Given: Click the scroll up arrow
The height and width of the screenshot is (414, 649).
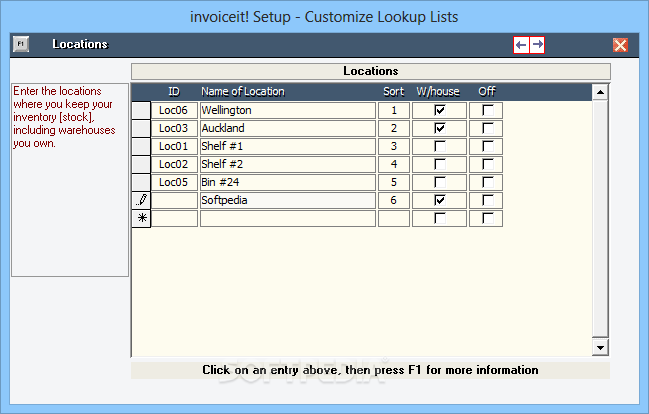Looking at the screenshot, I should (600, 92).
